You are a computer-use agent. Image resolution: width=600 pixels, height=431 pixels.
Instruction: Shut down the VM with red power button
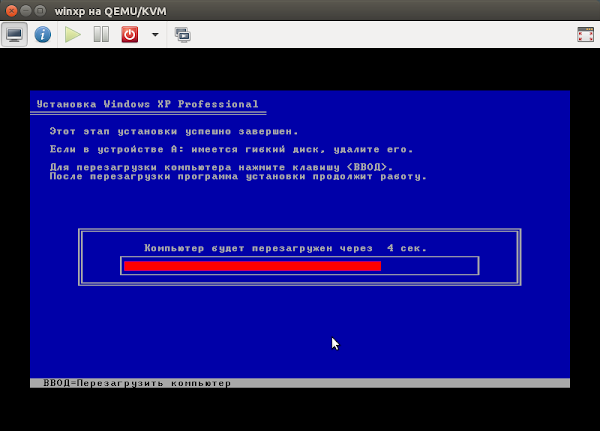pos(130,34)
